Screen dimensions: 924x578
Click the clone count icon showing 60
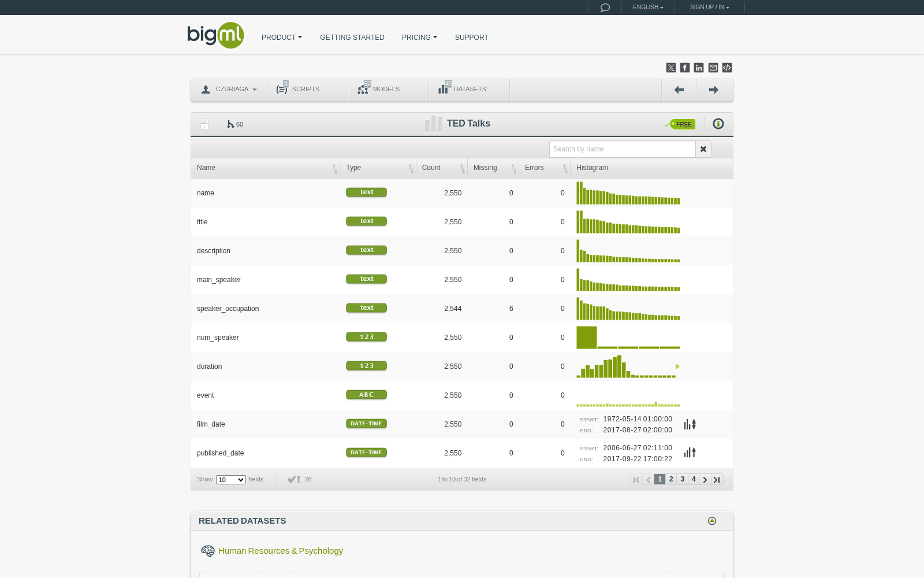click(x=234, y=124)
